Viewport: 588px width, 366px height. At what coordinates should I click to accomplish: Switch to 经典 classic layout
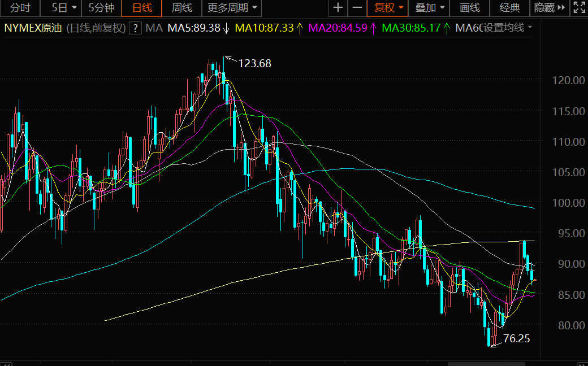[509, 8]
